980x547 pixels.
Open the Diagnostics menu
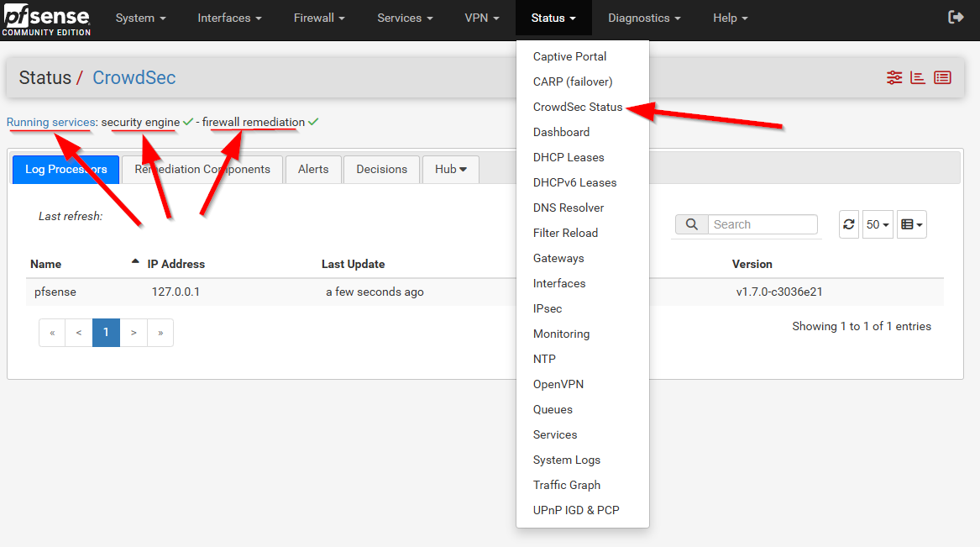coord(644,18)
